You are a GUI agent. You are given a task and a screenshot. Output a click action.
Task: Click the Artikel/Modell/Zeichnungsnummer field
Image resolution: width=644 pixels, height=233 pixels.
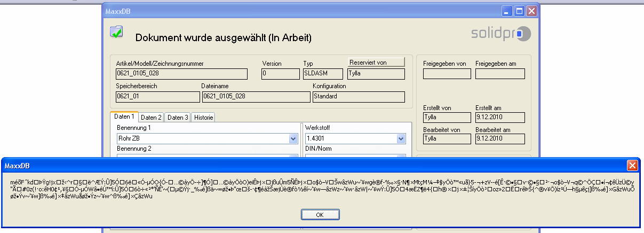click(182, 74)
